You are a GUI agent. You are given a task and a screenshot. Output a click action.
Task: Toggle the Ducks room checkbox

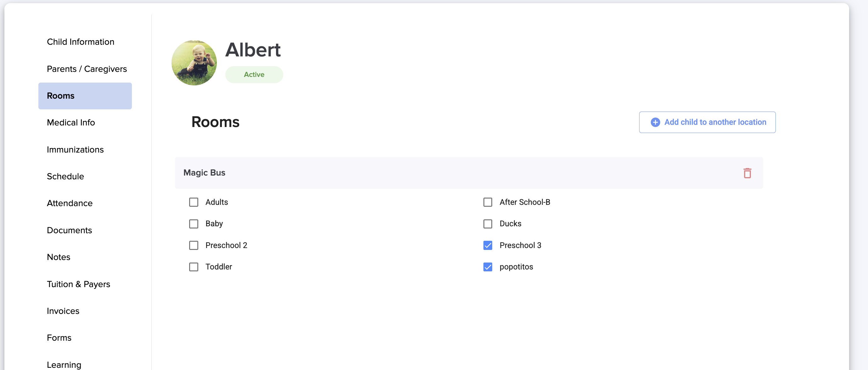pyautogui.click(x=488, y=224)
